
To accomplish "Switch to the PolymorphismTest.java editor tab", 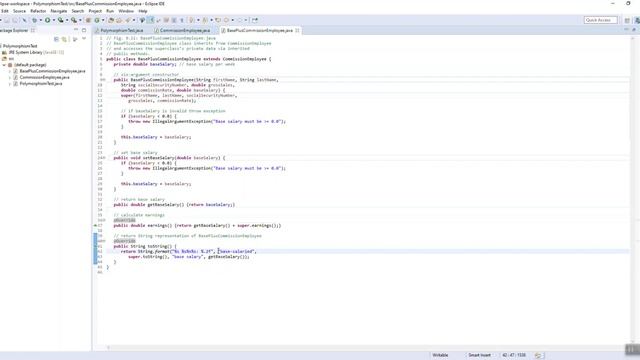I will pyautogui.click(x=122, y=30).
